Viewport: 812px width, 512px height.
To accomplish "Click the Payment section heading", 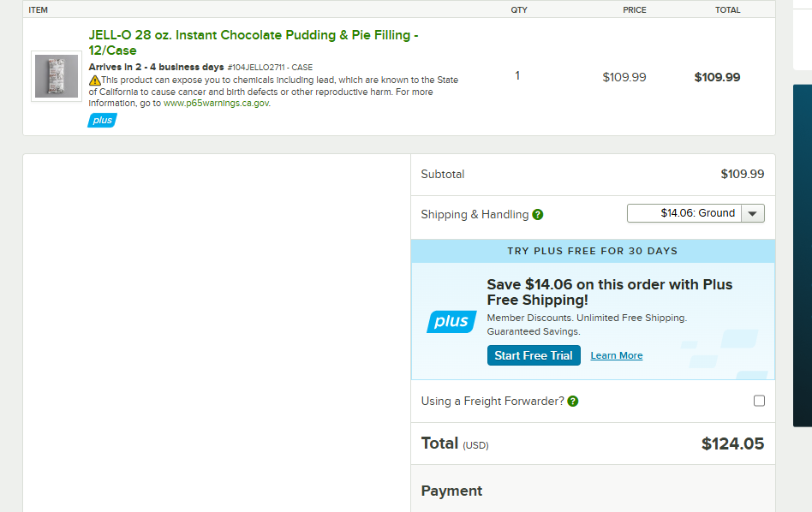I will tap(451, 491).
